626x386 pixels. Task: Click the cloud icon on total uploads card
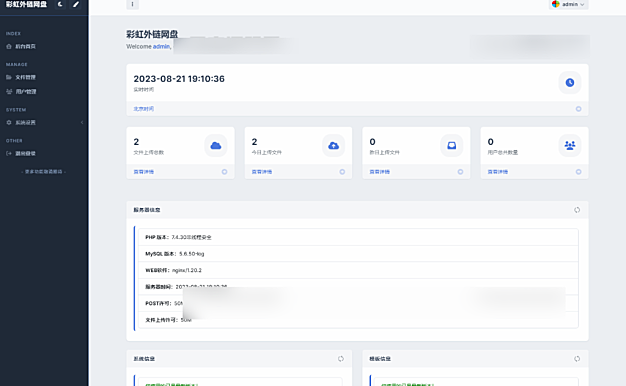point(216,145)
